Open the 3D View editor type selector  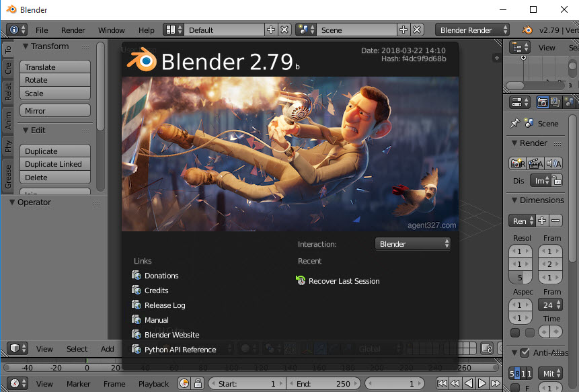[x=17, y=348]
